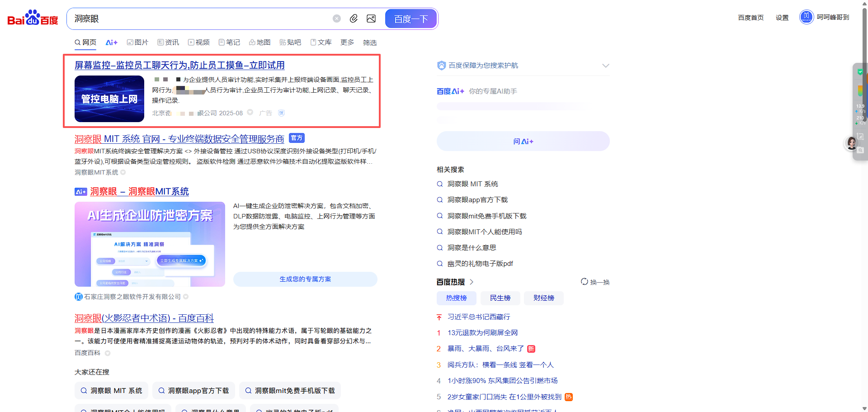
Task: Open 设置 menu at top right
Action: pos(782,18)
